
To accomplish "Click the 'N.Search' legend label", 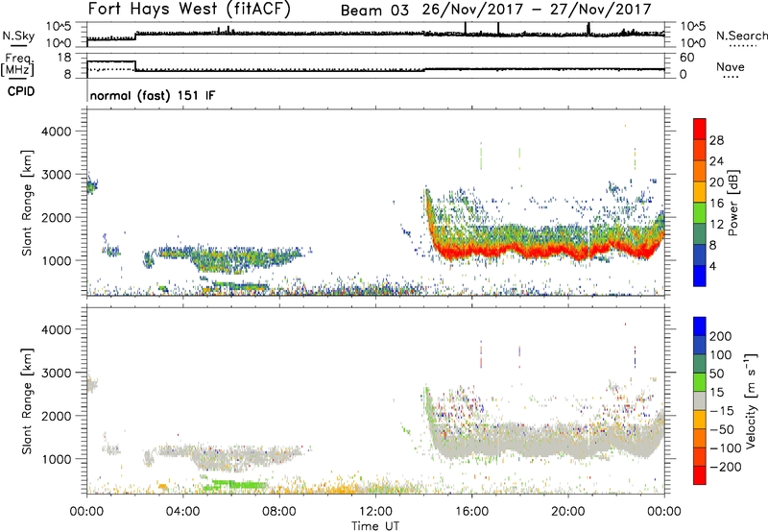I will coord(741,36).
